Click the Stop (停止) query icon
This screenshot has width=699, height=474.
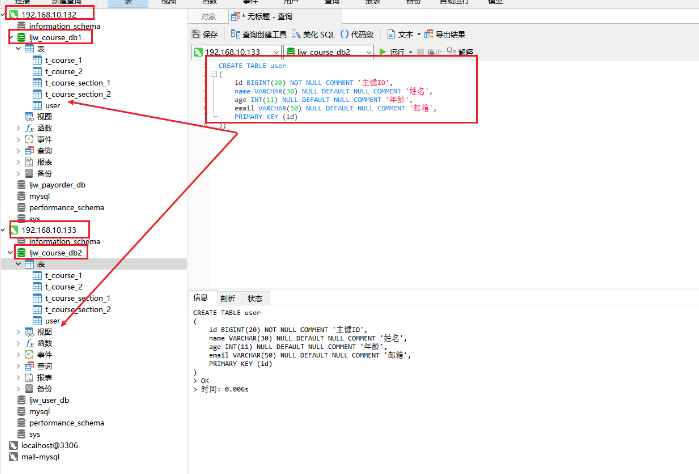(x=420, y=52)
